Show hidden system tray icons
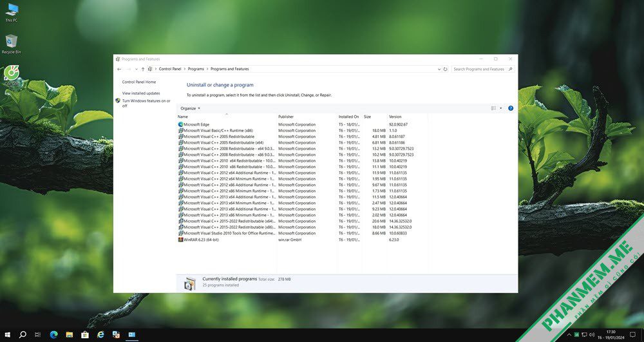This screenshot has height=342, width=644. pyautogui.click(x=569, y=335)
